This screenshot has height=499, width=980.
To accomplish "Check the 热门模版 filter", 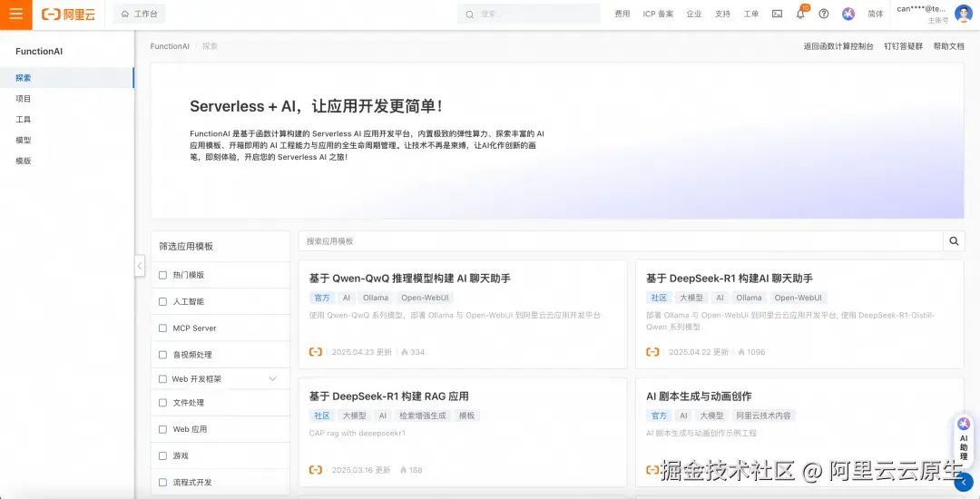I will pyautogui.click(x=163, y=275).
